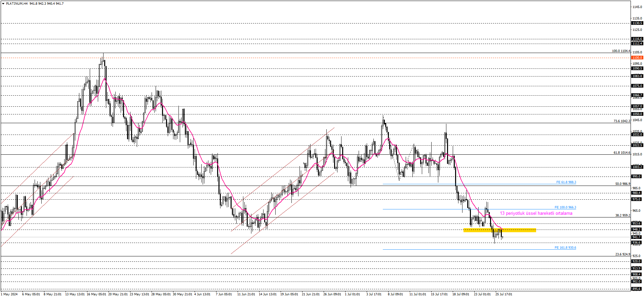Select the Fibonacci label 61.8 1014.6
Screen dimensions: 644x298
tap(622, 153)
